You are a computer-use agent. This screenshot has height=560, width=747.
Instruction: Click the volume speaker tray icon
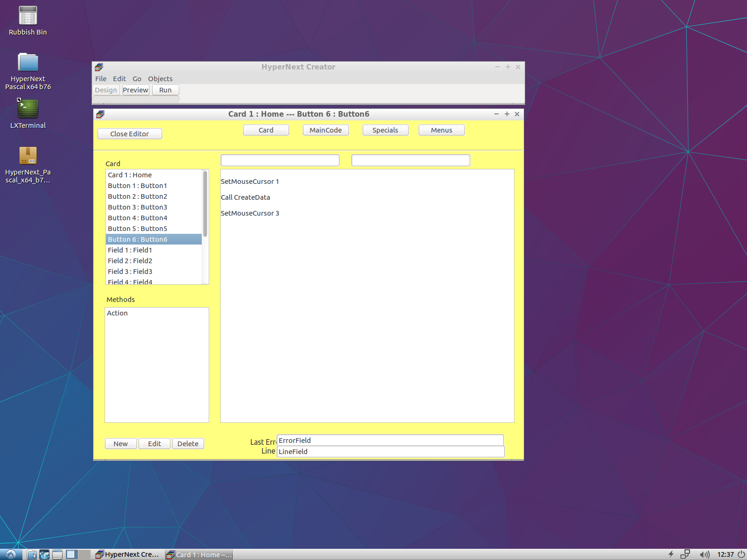coord(704,554)
